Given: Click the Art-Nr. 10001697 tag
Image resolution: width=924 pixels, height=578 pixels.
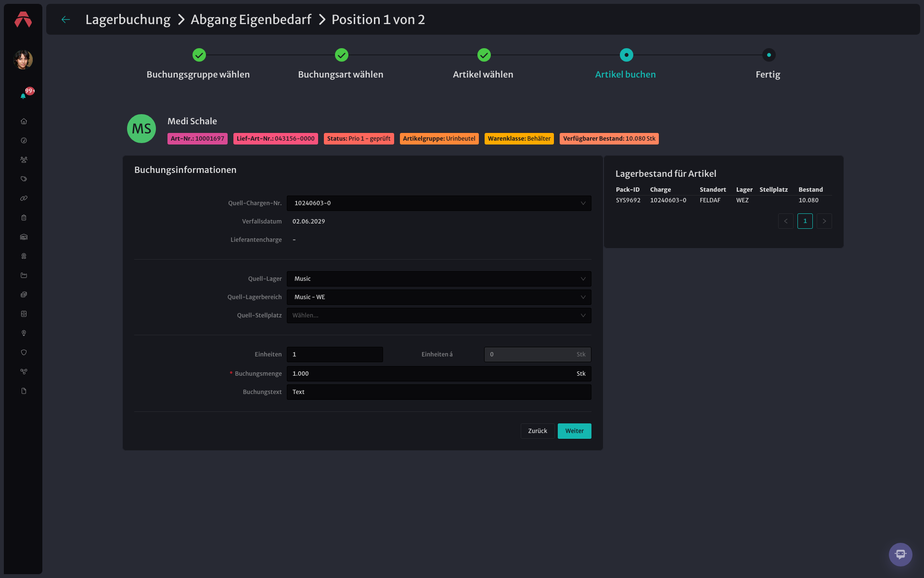Looking at the screenshot, I should (x=197, y=139).
